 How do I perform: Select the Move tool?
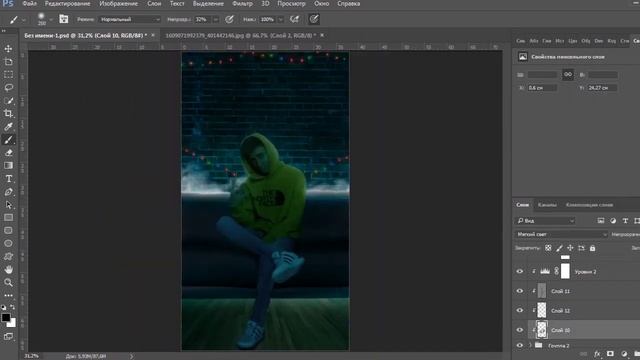[x=8, y=49]
